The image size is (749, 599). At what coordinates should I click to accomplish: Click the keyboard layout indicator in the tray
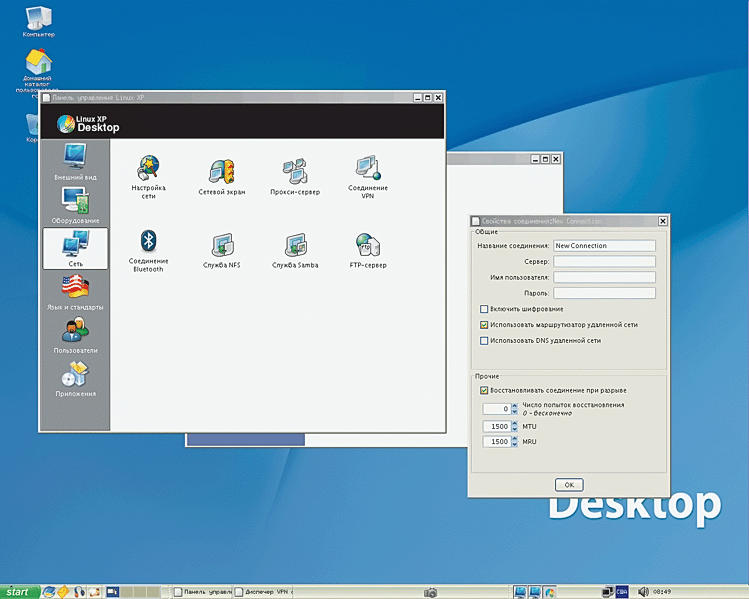click(x=621, y=592)
